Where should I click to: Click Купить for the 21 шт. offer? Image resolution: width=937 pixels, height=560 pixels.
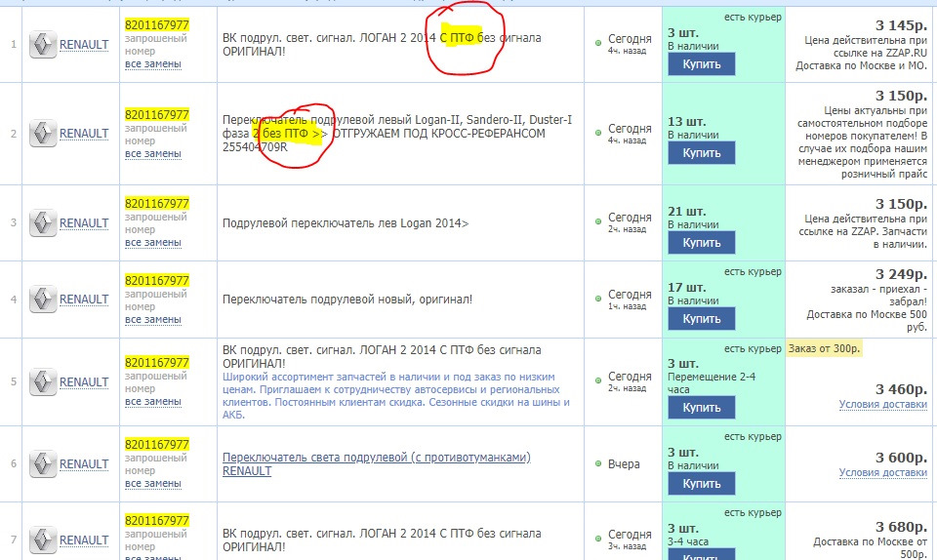tap(701, 242)
